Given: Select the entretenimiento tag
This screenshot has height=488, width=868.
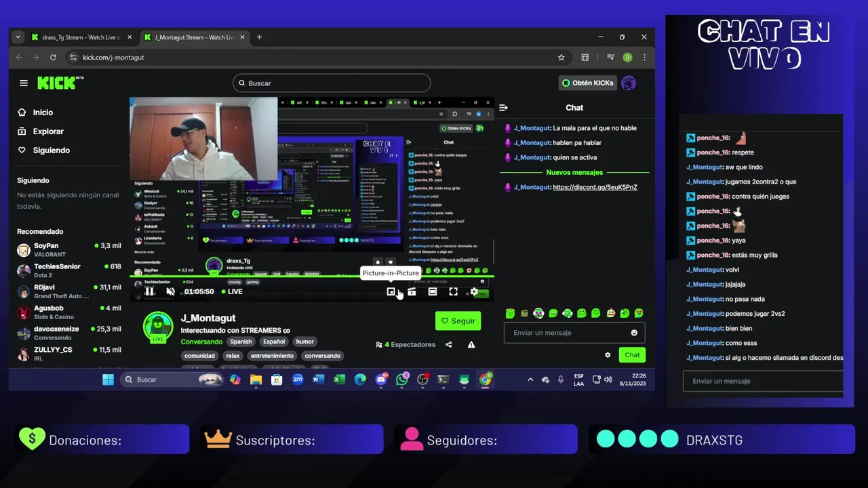Looking at the screenshot, I should (272, 356).
